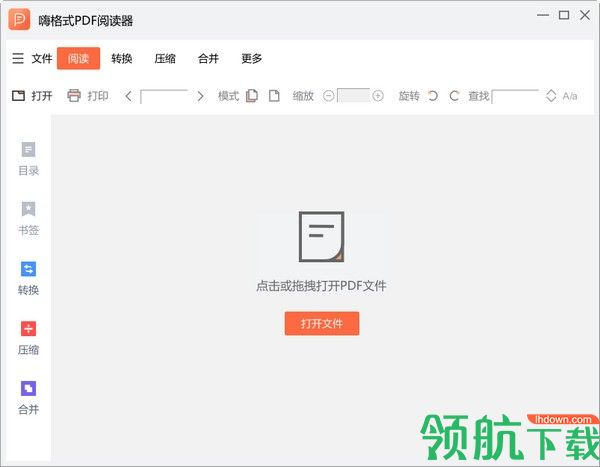Click the 嗨格式PDF阅读器 app logo
Viewport: 600px width, 467px height.
click(x=19, y=19)
